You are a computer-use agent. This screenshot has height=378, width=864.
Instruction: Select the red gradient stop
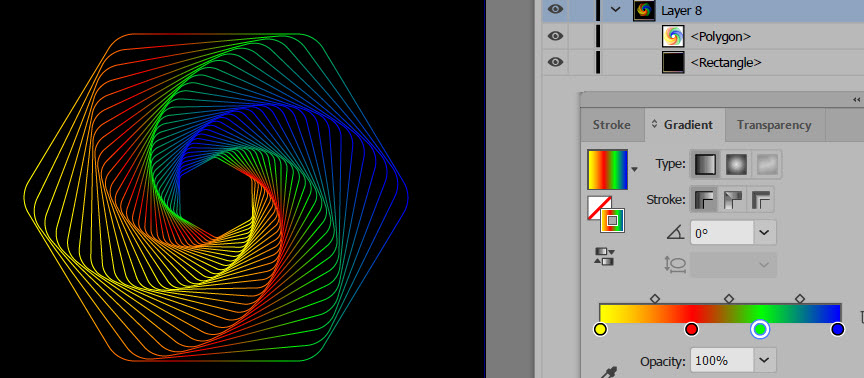[x=691, y=330]
